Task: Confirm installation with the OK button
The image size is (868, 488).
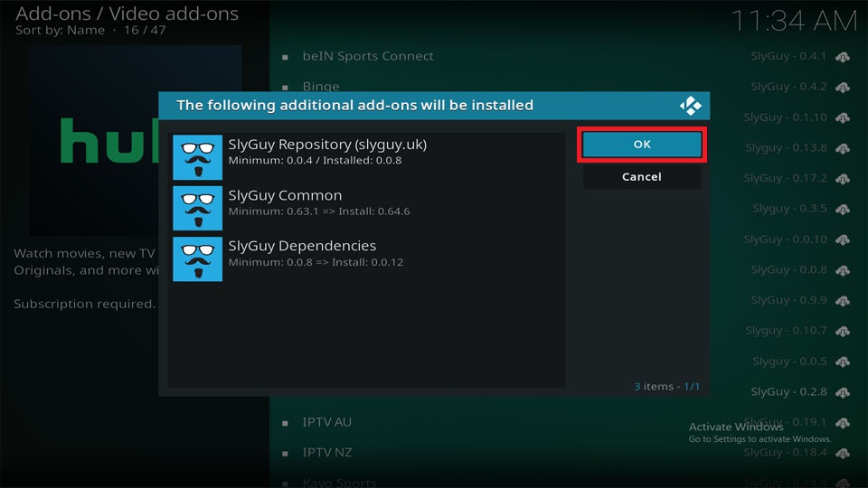Action: tap(642, 145)
